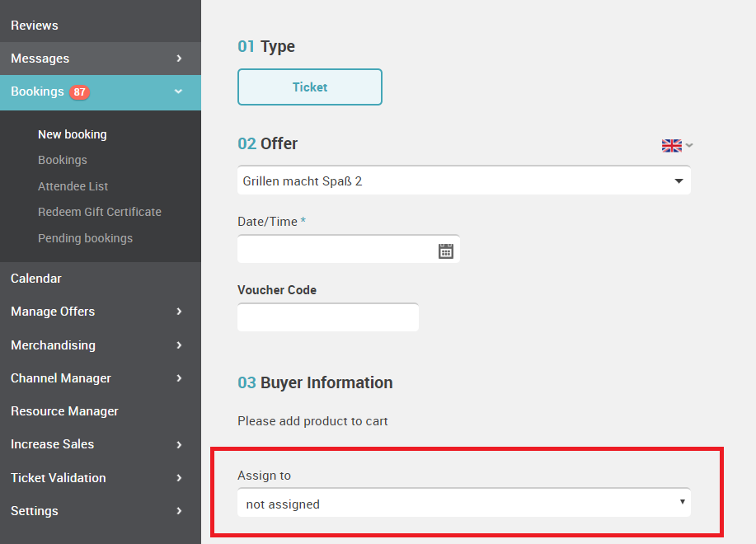This screenshot has width=756, height=544.
Task: Open the calendar date picker icon
Action: [x=445, y=251]
